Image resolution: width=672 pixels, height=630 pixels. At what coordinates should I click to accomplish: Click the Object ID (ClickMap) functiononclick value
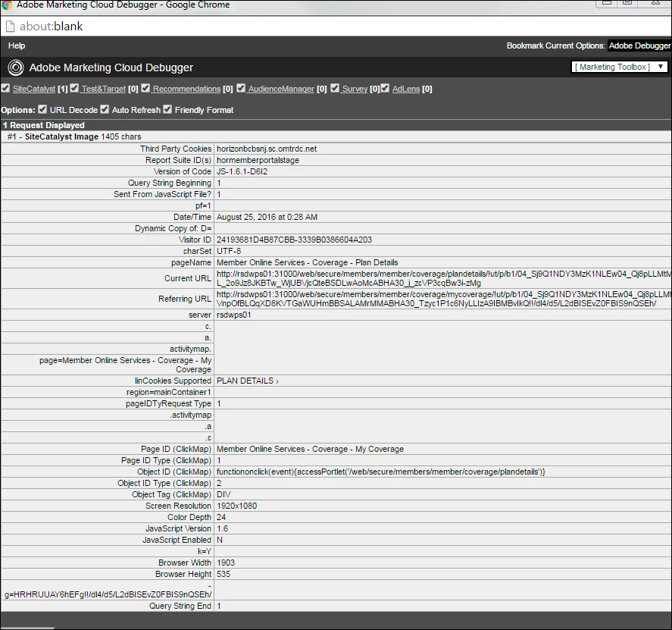[381, 472]
